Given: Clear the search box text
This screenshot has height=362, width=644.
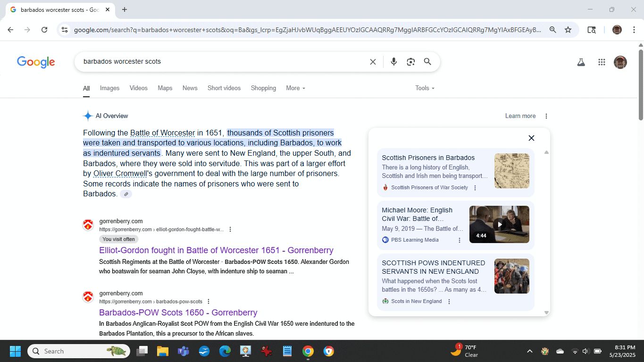Looking at the screenshot, I should pos(373,62).
